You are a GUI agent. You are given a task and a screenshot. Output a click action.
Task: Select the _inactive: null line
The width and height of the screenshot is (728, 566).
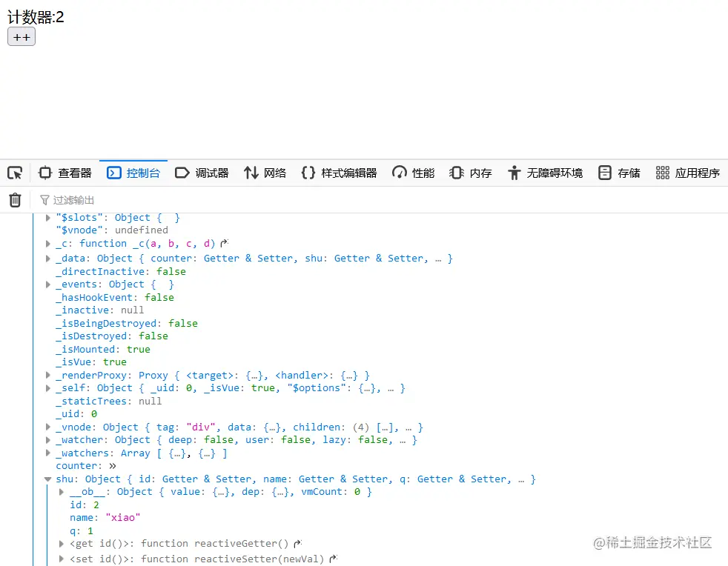click(100, 310)
